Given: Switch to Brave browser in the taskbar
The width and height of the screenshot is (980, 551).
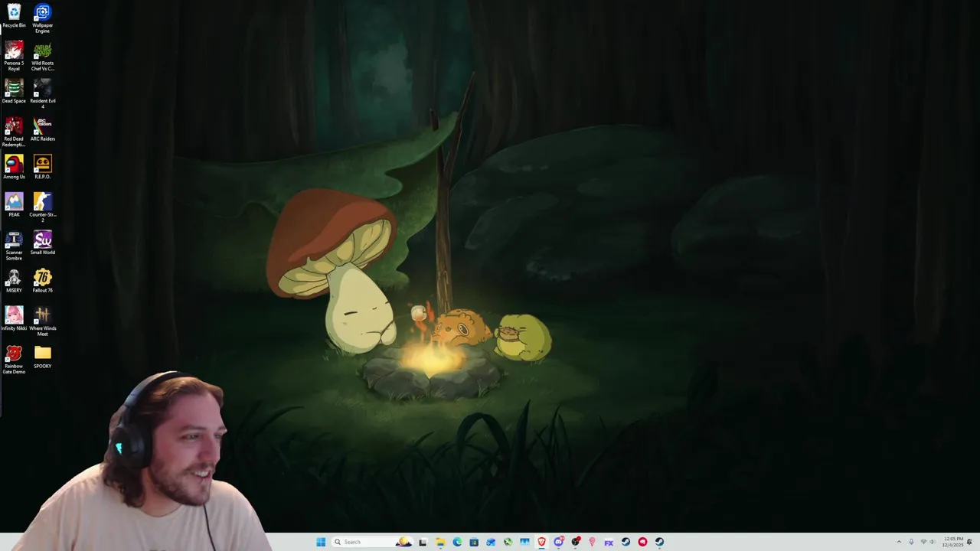Looking at the screenshot, I should click(x=541, y=542).
